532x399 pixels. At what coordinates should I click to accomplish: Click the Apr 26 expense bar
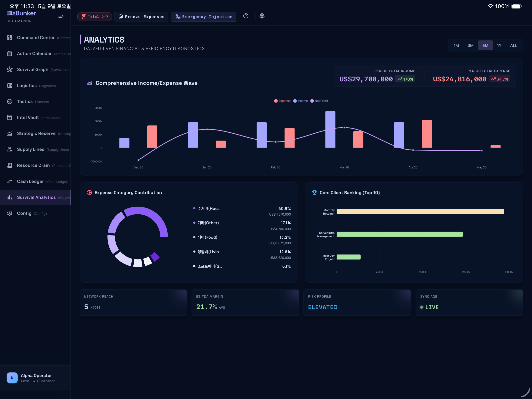(427, 134)
